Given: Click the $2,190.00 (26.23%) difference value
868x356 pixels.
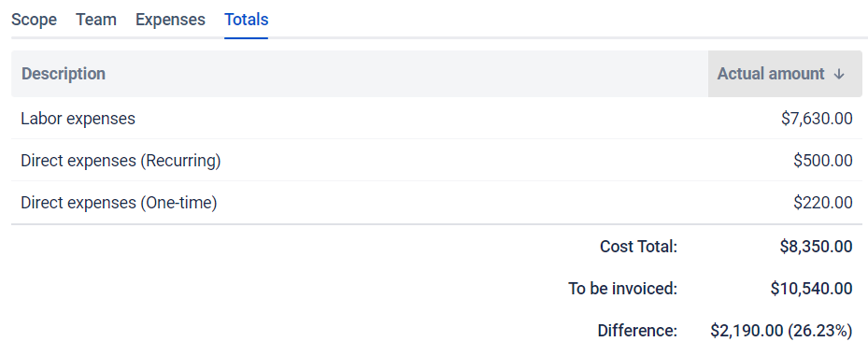Looking at the screenshot, I should coord(782,331).
